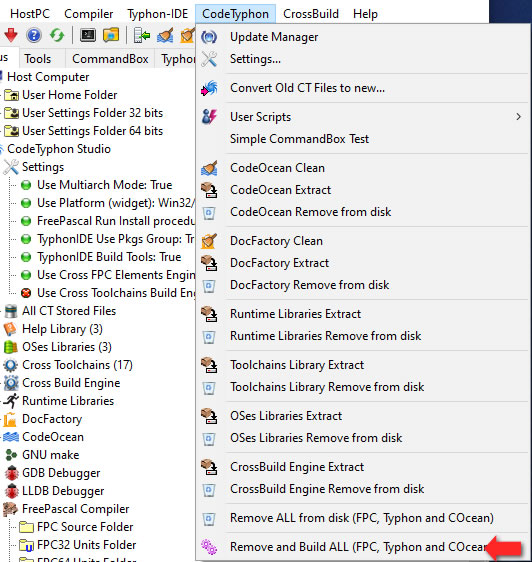Select the FPC32 Units Folder item

[86, 545]
